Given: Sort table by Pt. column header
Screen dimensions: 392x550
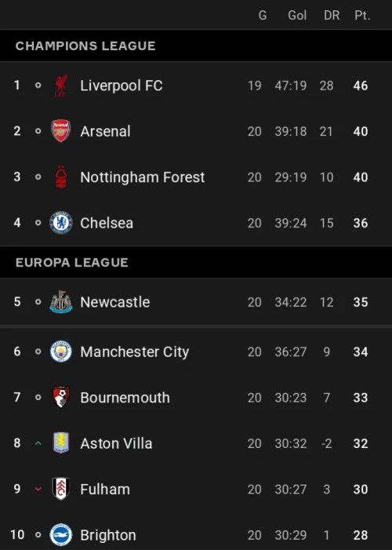Looking at the screenshot, I should pyautogui.click(x=362, y=15).
